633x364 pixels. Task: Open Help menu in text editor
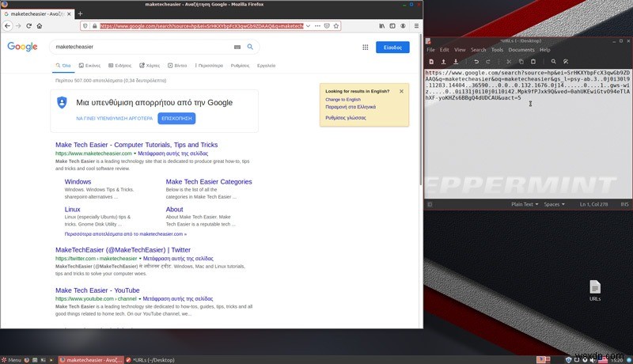click(x=545, y=50)
